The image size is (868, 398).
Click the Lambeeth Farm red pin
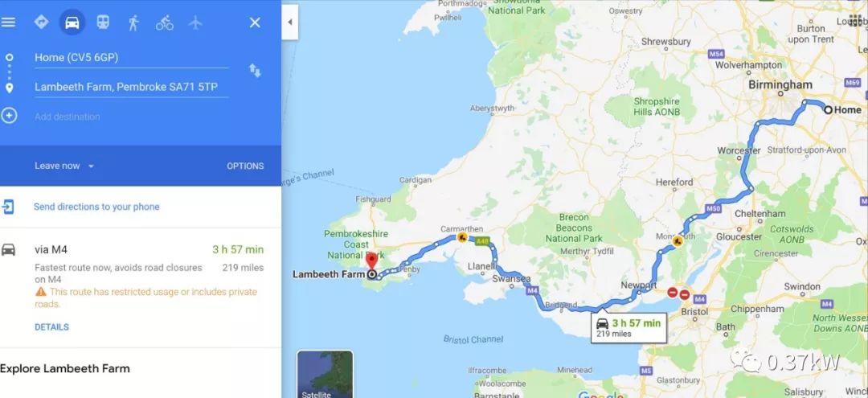[371, 261]
